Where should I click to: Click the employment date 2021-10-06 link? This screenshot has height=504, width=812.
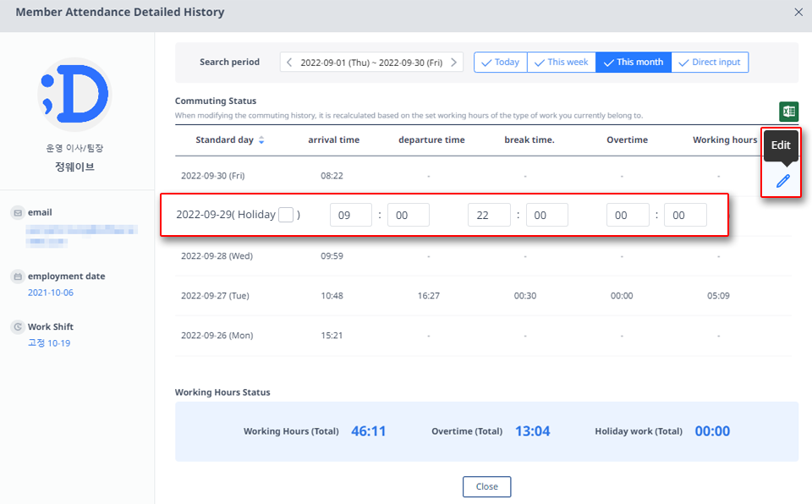click(51, 293)
